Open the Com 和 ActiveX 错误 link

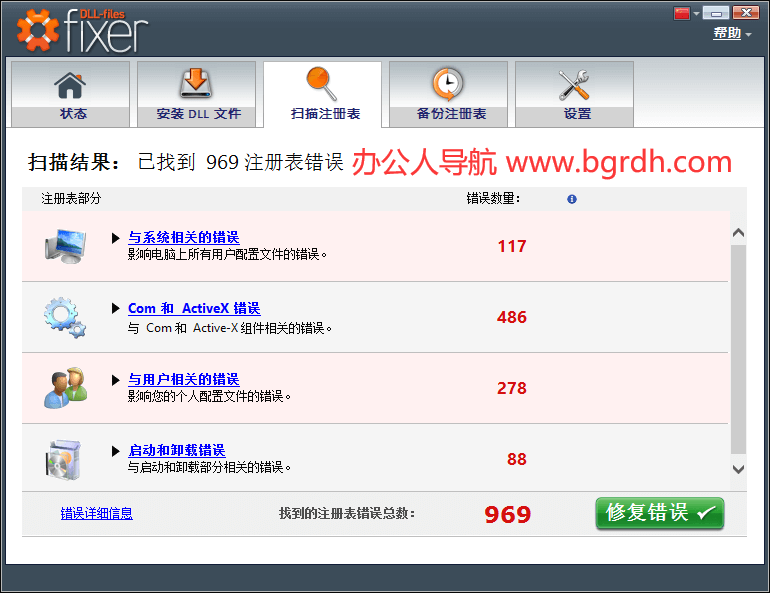pyautogui.click(x=194, y=308)
